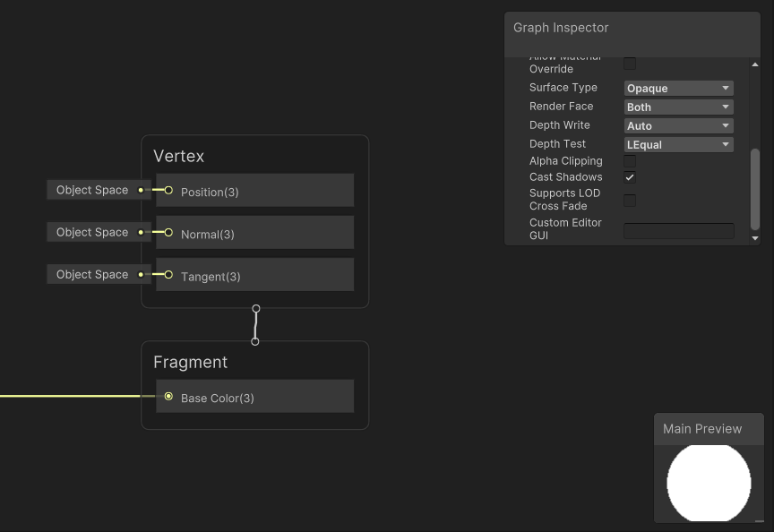Open the Surface Type dropdown
This screenshot has height=532, width=774.
(x=678, y=88)
